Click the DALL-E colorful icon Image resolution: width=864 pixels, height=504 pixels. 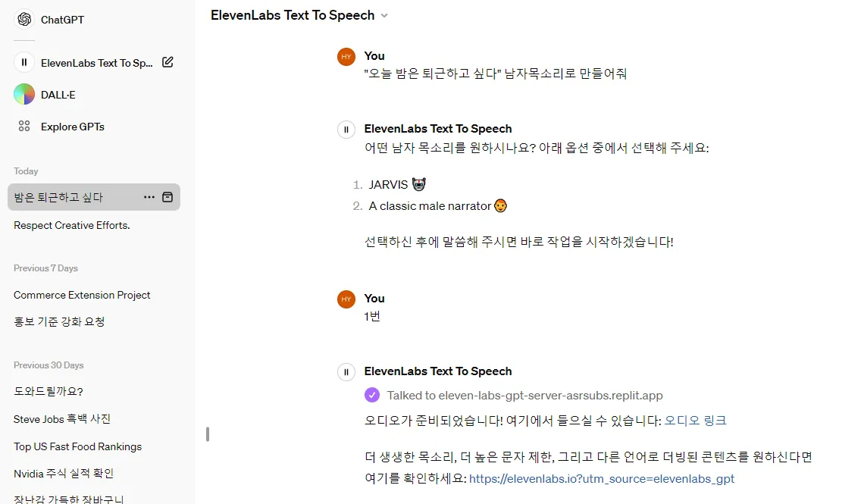click(24, 95)
